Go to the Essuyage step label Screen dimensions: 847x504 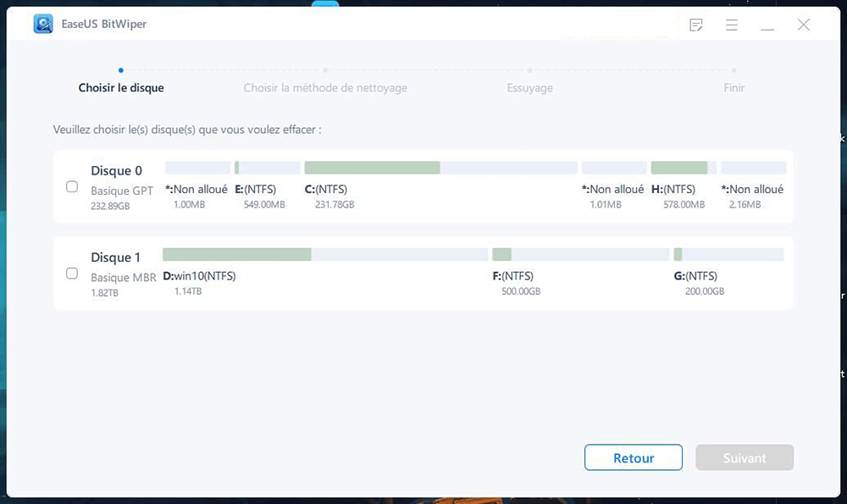(x=529, y=88)
